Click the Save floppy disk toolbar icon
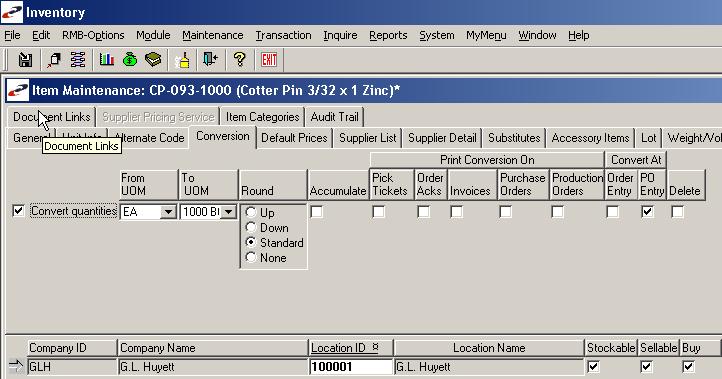This screenshot has width=722, height=379. (25, 60)
